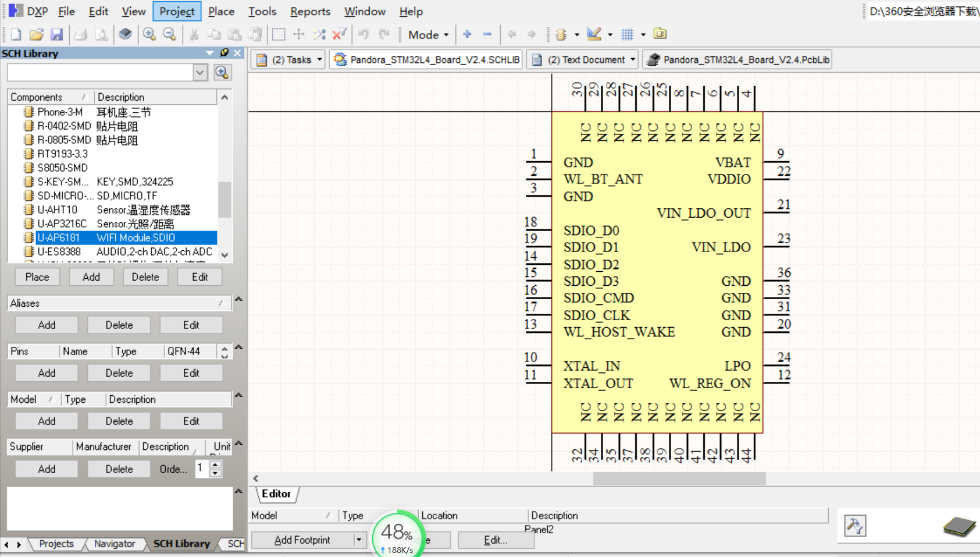Select the U-ES8388 component row
980x557 pixels.
[x=119, y=251]
